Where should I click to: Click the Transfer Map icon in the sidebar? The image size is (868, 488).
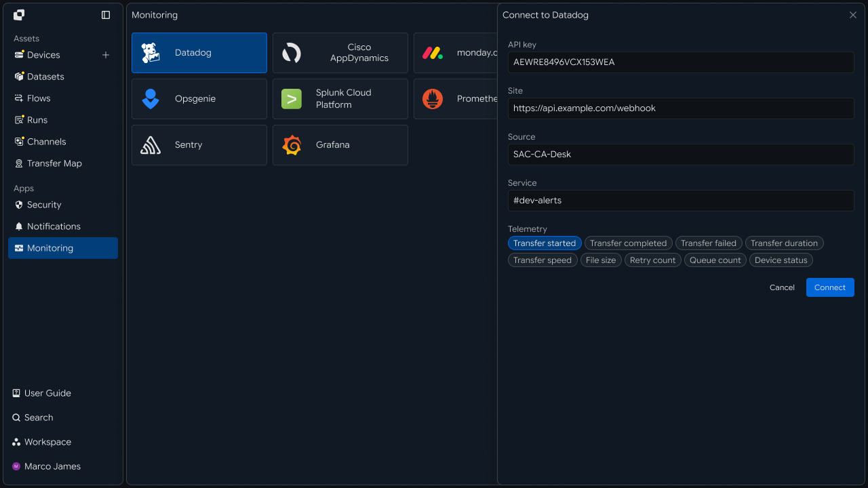19,163
